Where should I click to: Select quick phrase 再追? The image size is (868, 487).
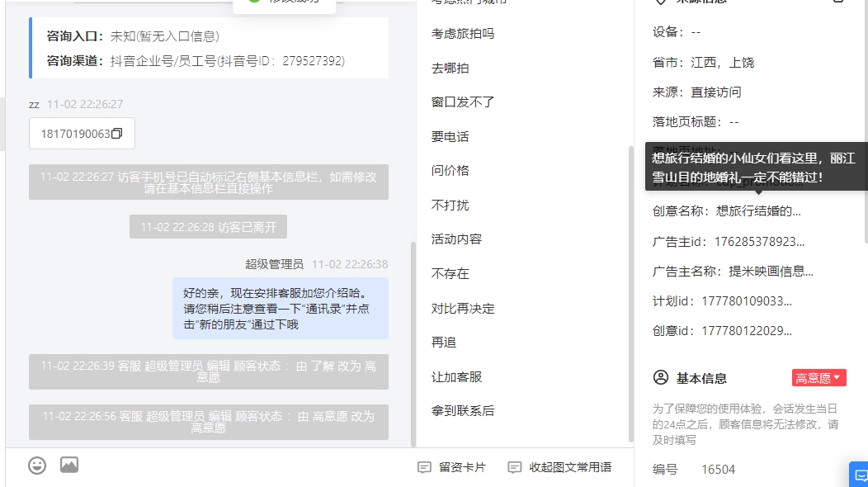point(444,343)
